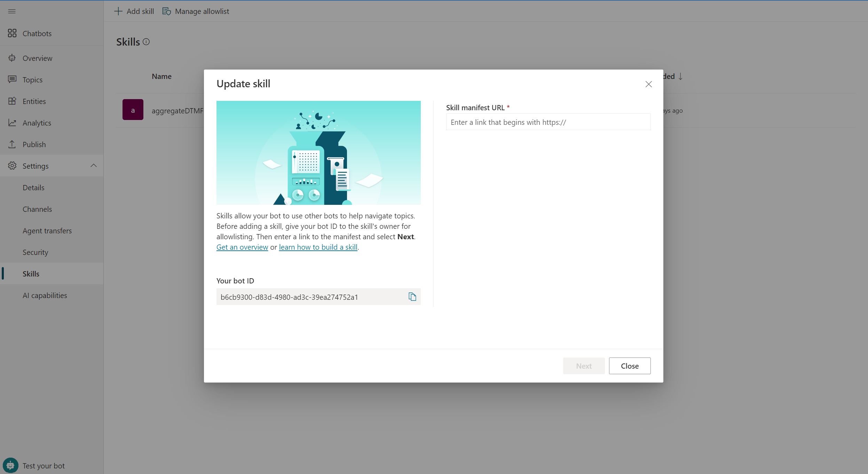Open Chatbots grid icon
Image resolution: width=868 pixels, height=474 pixels.
pyautogui.click(x=12, y=33)
